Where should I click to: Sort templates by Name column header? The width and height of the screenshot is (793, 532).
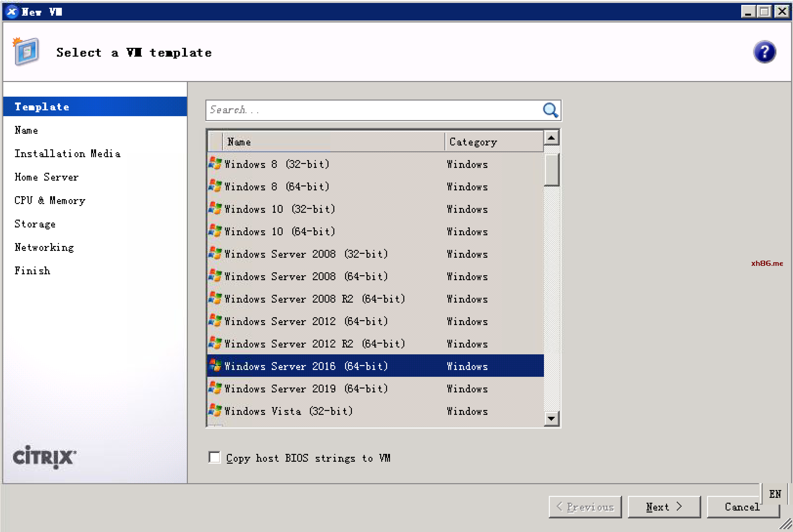click(334, 142)
